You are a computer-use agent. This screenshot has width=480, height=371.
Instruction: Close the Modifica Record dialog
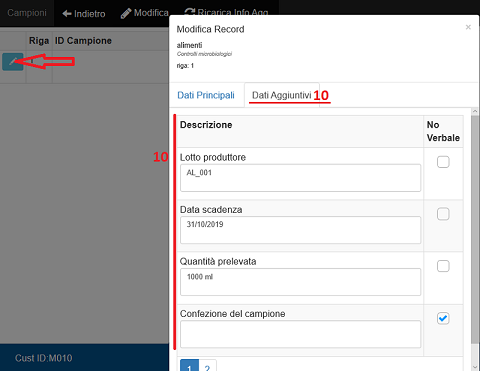pyautogui.click(x=468, y=27)
